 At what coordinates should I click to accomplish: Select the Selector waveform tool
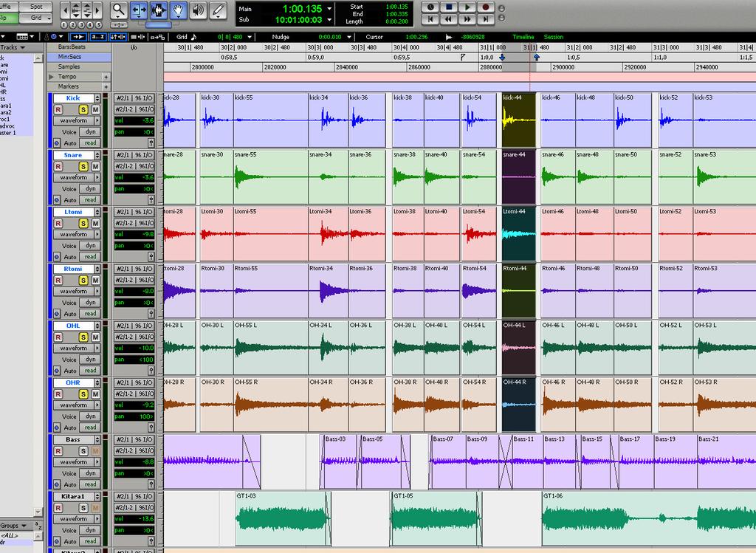pos(158,10)
